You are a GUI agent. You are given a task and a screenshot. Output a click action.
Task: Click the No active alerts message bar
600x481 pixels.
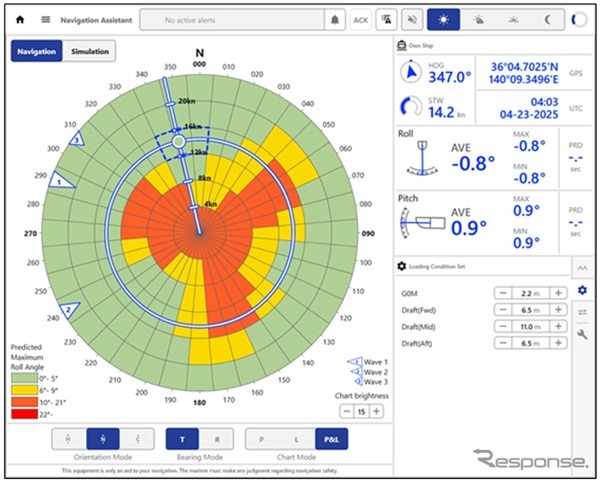(231, 19)
